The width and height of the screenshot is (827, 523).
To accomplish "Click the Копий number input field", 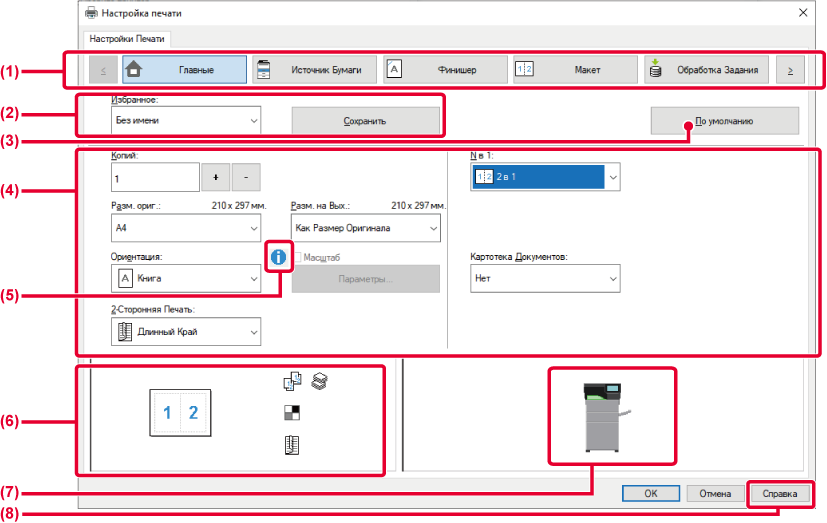I will pyautogui.click(x=155, y=177).
